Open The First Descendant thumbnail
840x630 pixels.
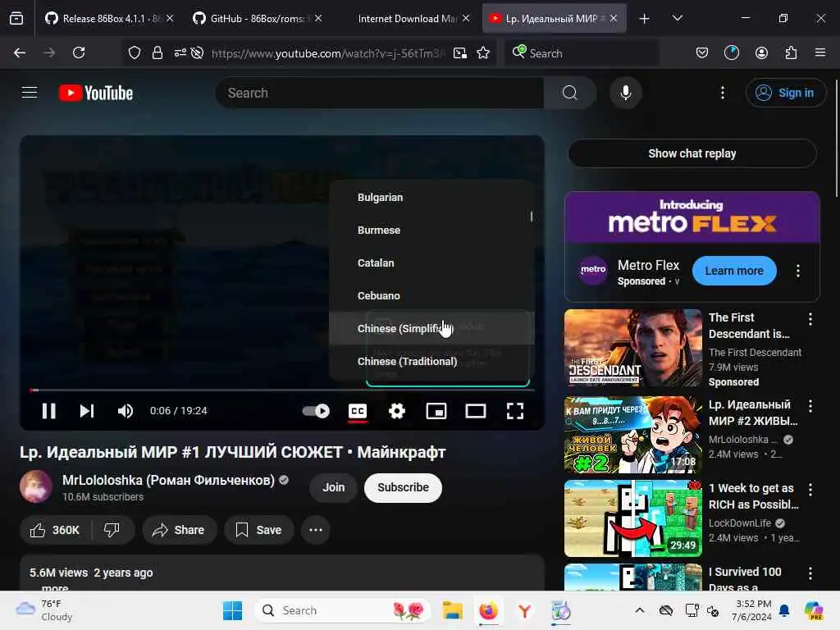pyautogui.click(x=633, y=348)
